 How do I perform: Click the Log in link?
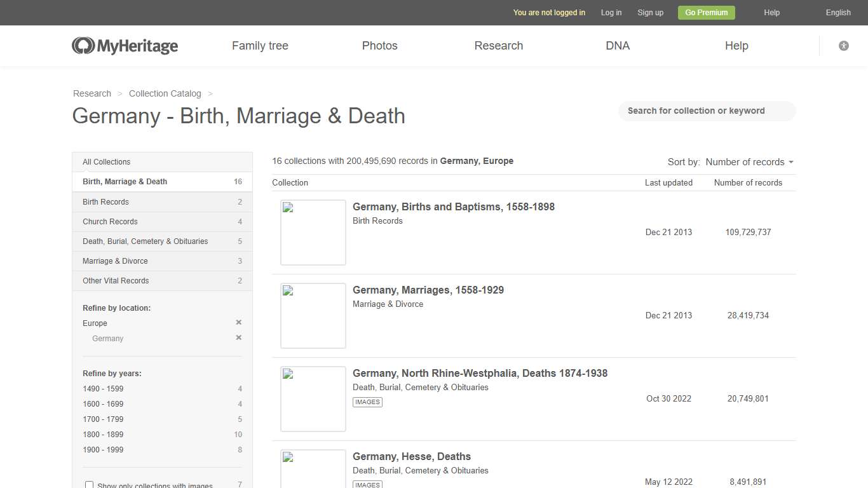[611, 12]
